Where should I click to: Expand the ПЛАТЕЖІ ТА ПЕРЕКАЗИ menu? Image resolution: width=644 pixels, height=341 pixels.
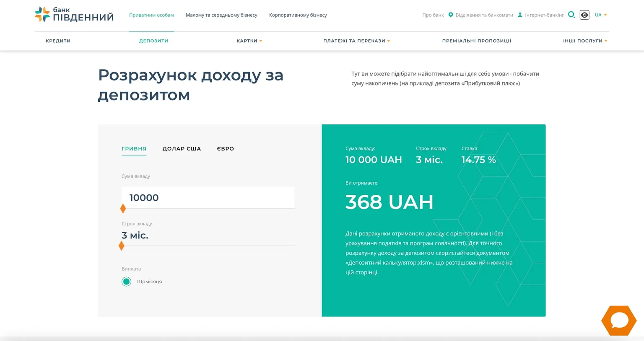click(x=357, y=41)
